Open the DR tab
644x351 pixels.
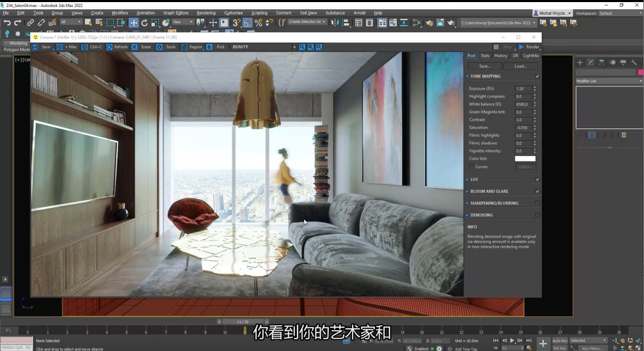pos(515,56)
